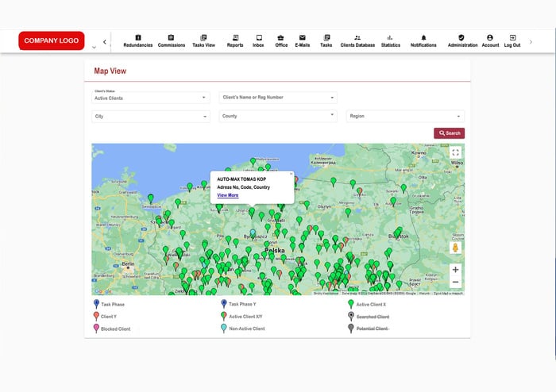Screen dimensions: 556x392
Task: Open the Statistics chart icon
Action: click(x=390, y=37)
